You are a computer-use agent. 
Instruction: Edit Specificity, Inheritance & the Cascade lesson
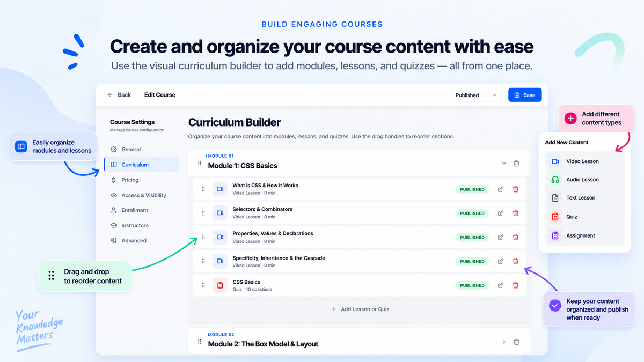click(501, 261)
